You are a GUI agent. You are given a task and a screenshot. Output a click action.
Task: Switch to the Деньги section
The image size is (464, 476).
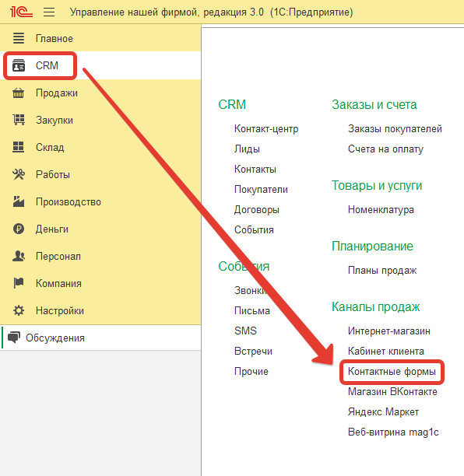coord(52,229)
